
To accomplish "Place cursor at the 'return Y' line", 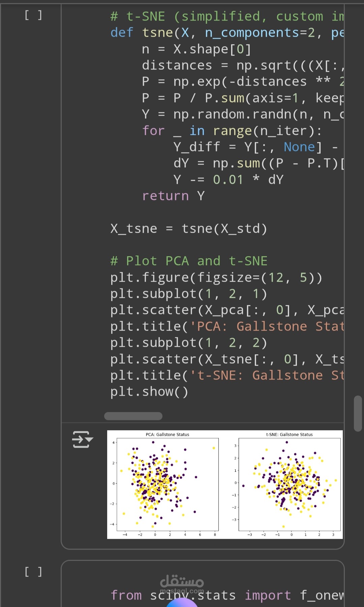I will [173, 196].
